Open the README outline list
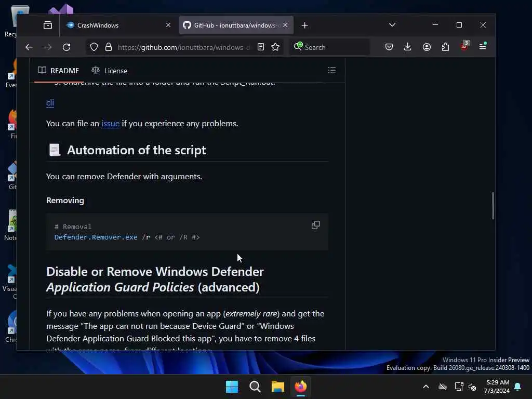532x399 pixels. pyautogui.click(x=332, y=70)
